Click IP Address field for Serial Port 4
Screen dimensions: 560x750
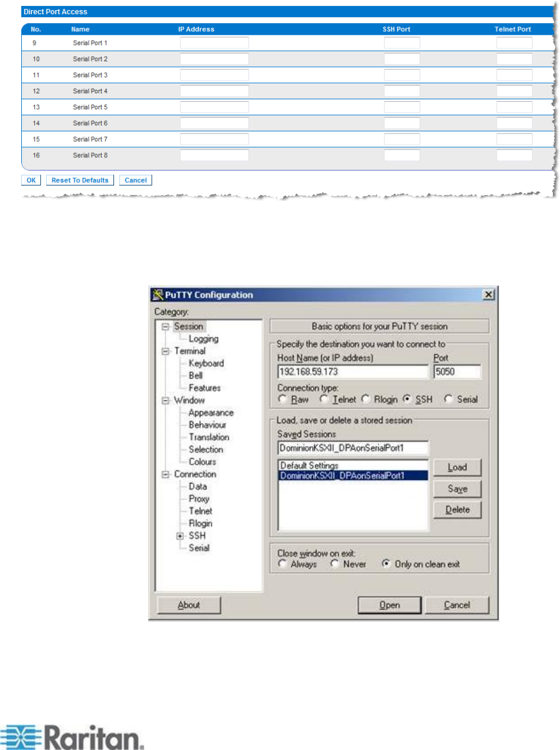214,91
